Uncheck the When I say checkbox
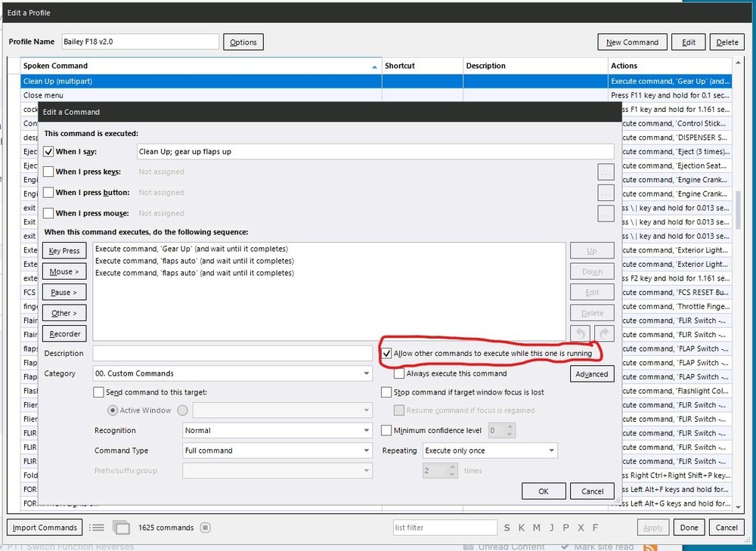756x551 pixels. pos(48,151)
